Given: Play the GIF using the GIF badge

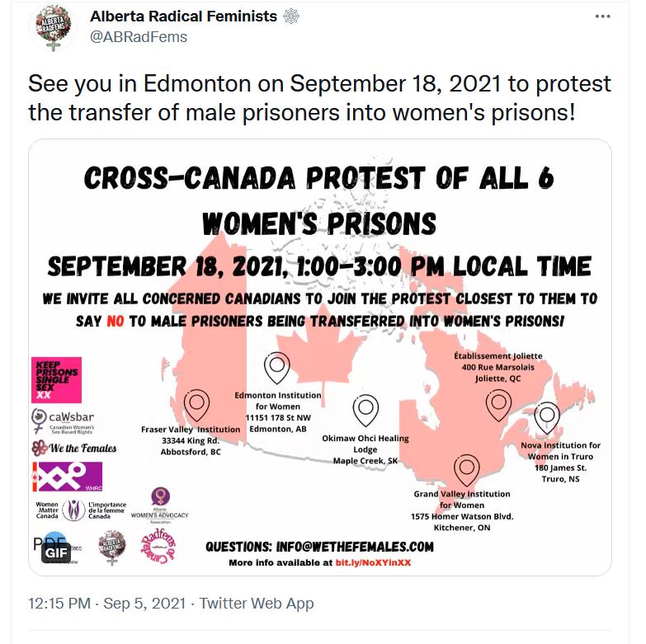Looking at the screenshot, I should click(x=57, y=552).
